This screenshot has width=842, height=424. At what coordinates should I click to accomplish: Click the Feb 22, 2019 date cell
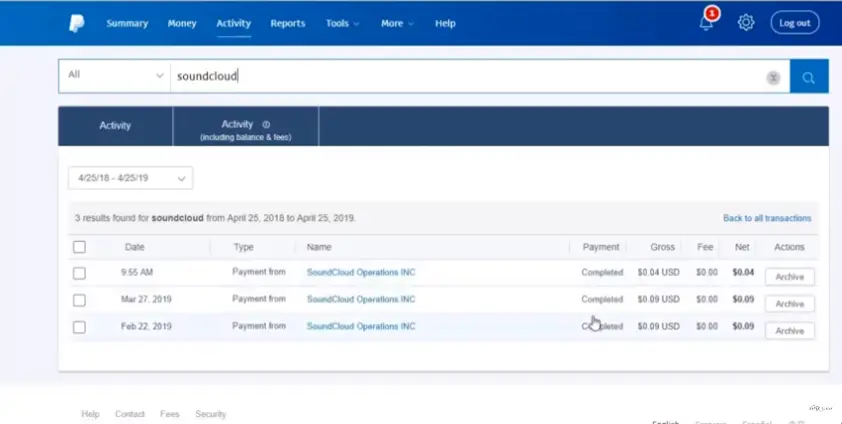click(146, 326)
